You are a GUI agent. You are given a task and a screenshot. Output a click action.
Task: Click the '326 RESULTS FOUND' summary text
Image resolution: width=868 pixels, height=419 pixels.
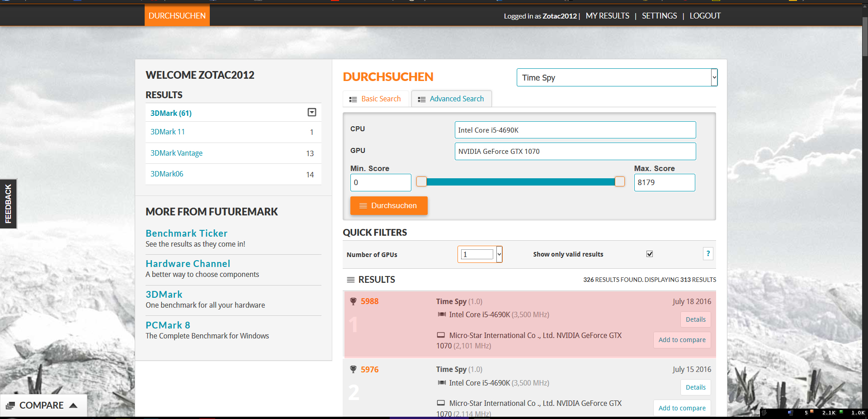pyautogui.click(x=613, y=280)
